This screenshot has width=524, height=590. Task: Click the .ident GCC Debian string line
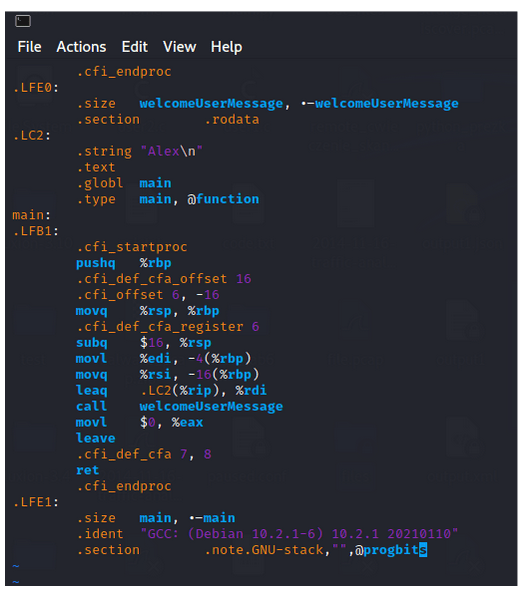(x=267, y=534)
